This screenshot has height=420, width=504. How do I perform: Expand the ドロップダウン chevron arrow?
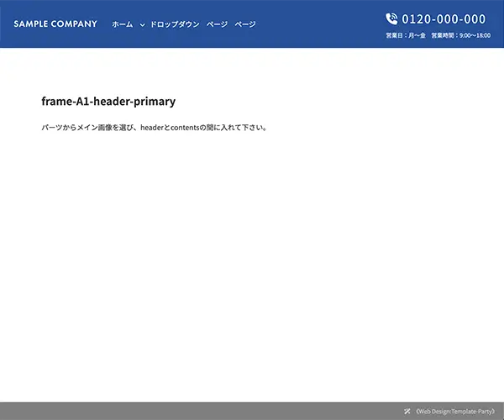pyautogui.click(x=142, y=24)
